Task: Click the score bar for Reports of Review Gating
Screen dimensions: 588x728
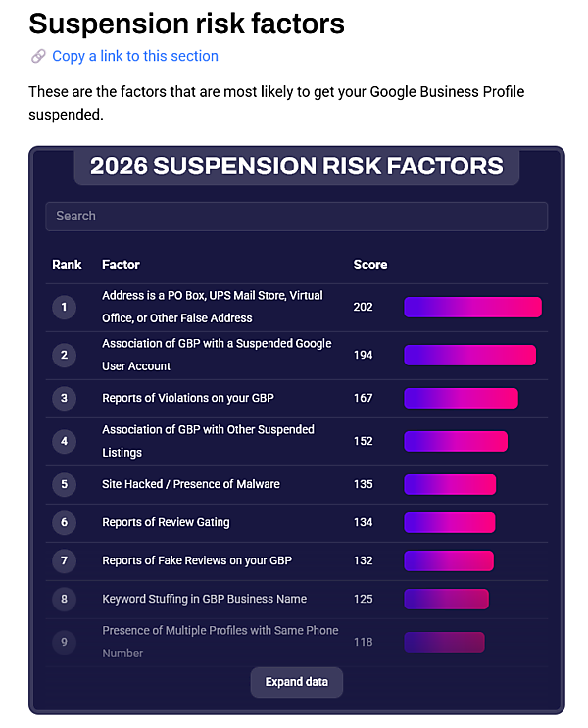Action: [450, 522]
